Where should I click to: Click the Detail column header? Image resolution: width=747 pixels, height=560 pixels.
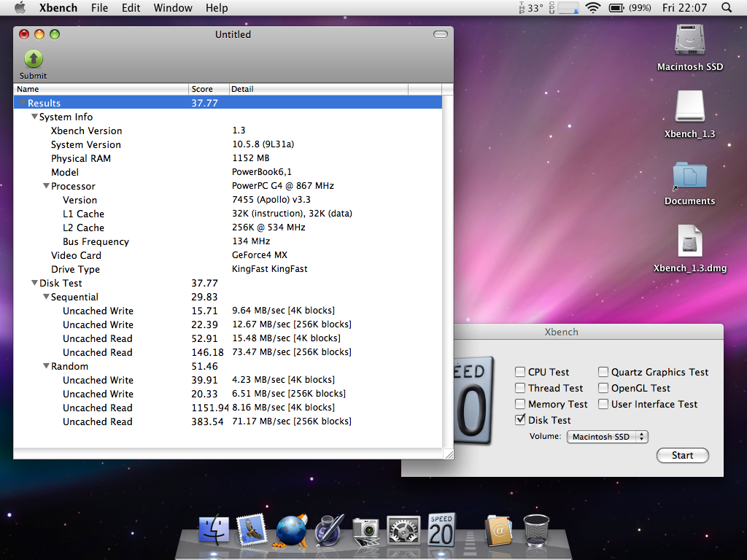tap(318, 89)
